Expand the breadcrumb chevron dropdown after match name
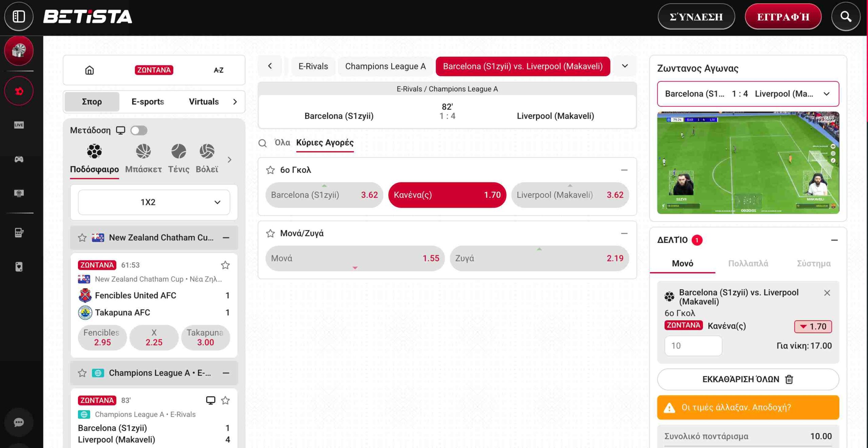Viewport: 868px width, 448px height. click(x=625, y=66)
